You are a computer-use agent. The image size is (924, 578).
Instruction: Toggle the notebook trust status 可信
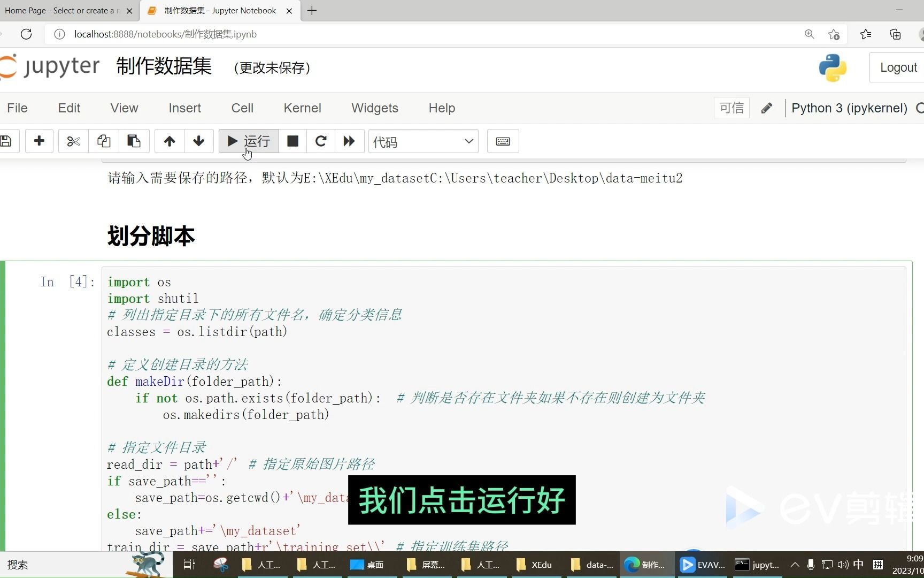pos(731,108)
